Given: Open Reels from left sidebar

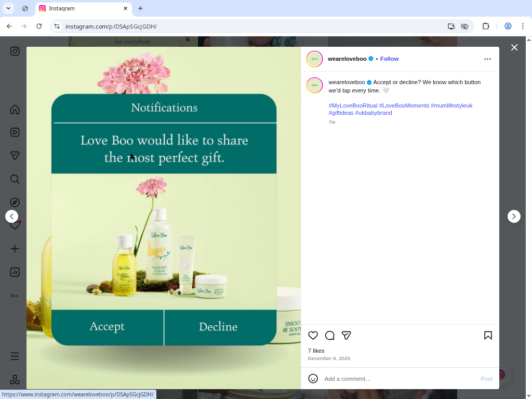Looking at the screenshot, I should 15,132.
